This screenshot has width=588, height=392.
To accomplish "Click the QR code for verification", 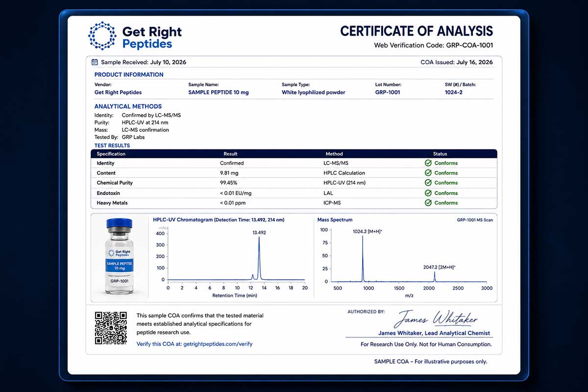I will tap(111, 328).
